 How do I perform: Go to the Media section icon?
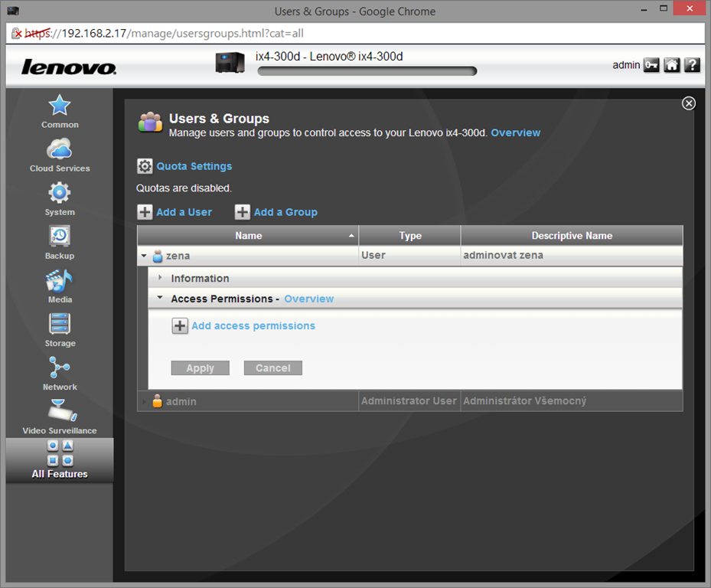(x=60, y=280)
